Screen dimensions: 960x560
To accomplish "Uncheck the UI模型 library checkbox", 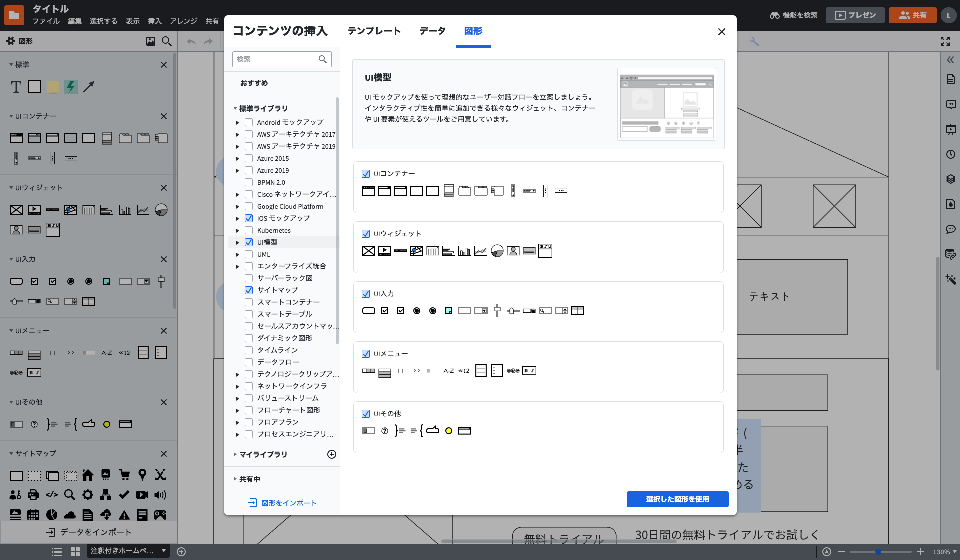I will [x=249, y=242].
